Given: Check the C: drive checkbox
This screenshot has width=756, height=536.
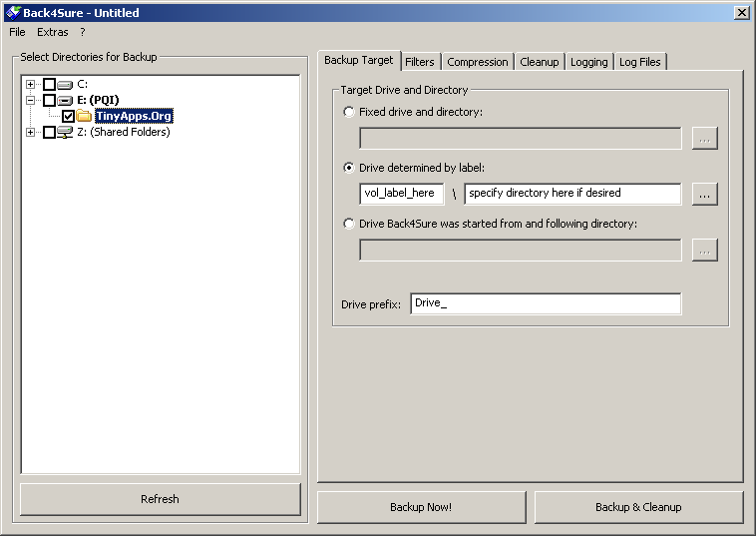Looking at the screenshot, I should (49, 85).
